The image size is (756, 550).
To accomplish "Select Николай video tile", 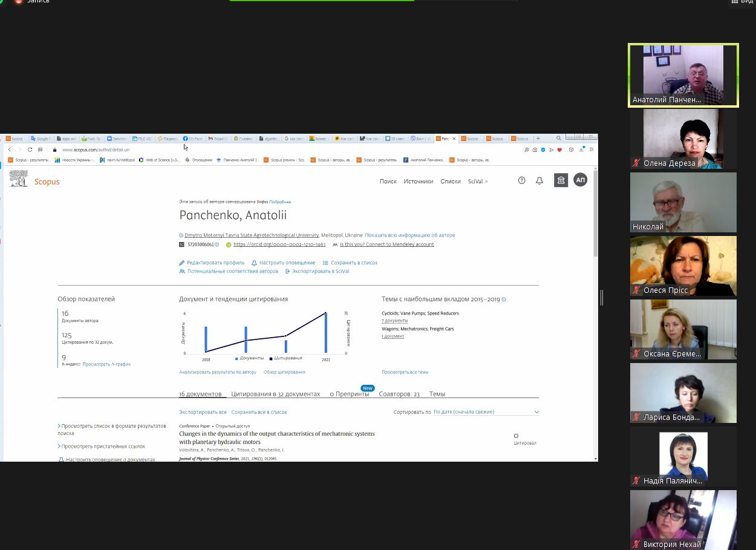I will coord(683,202).
